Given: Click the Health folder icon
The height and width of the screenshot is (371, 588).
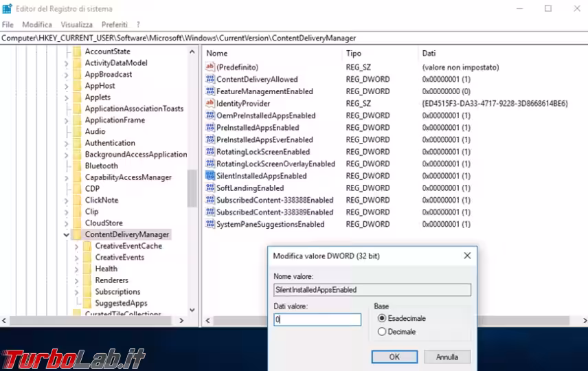Looking at the screenshot, I should (87, 269).
